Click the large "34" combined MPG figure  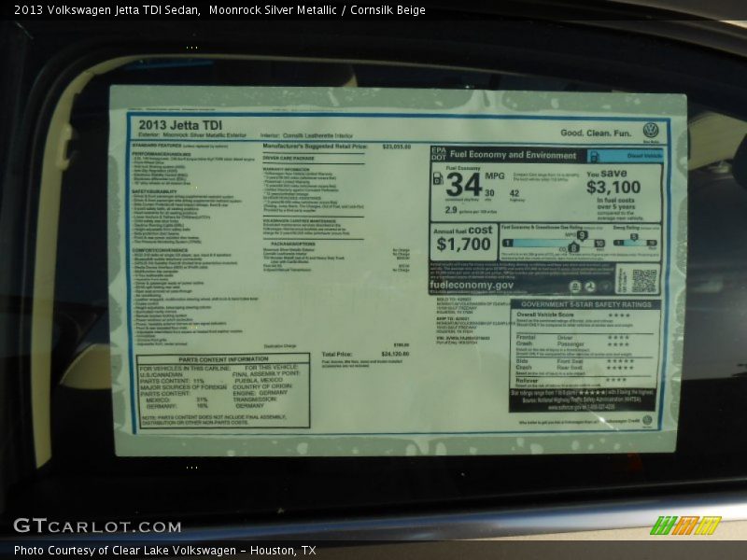tap(463, 185)
